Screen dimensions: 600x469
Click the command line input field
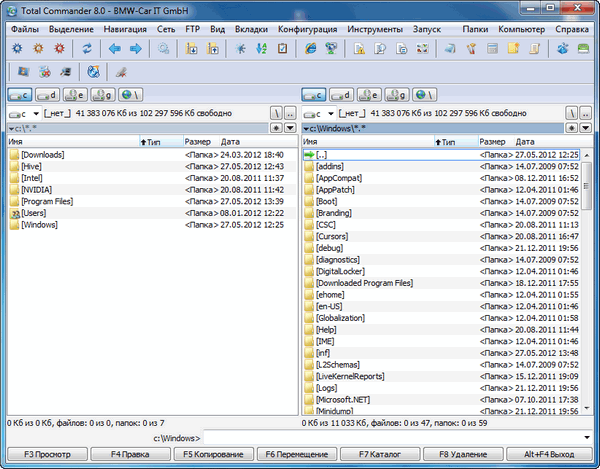coord(398,437)
